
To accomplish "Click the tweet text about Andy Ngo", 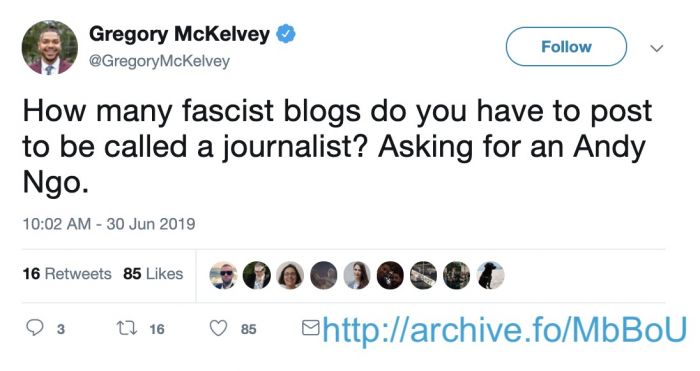I will [x=337, y=147].
